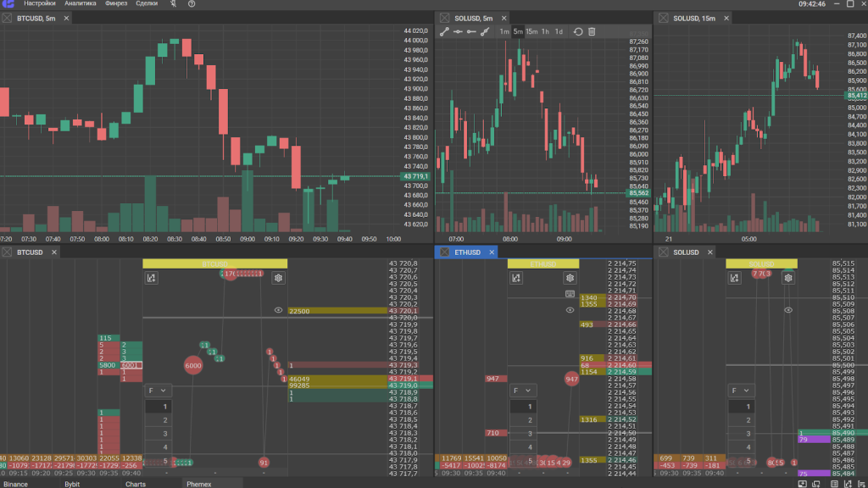Open the Настройки menu
The image size is (868, 488).
pyautogui.click(x=39, y=3)
